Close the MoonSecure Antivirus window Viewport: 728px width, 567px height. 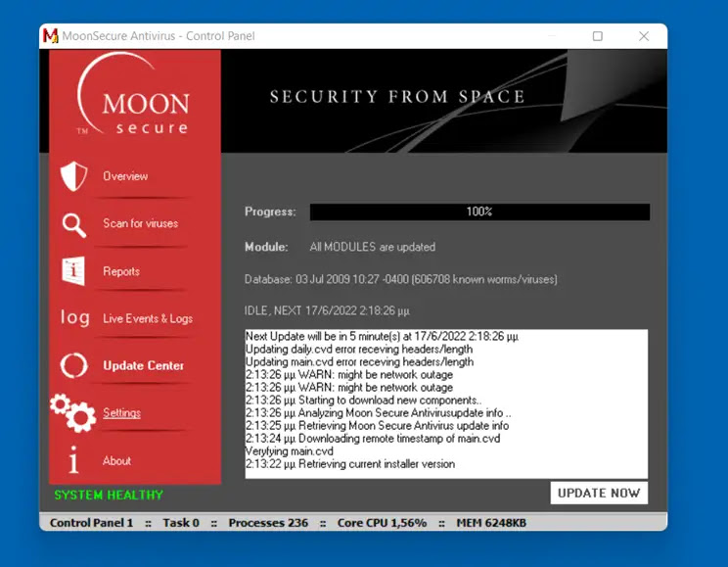[x=644, y=36]
